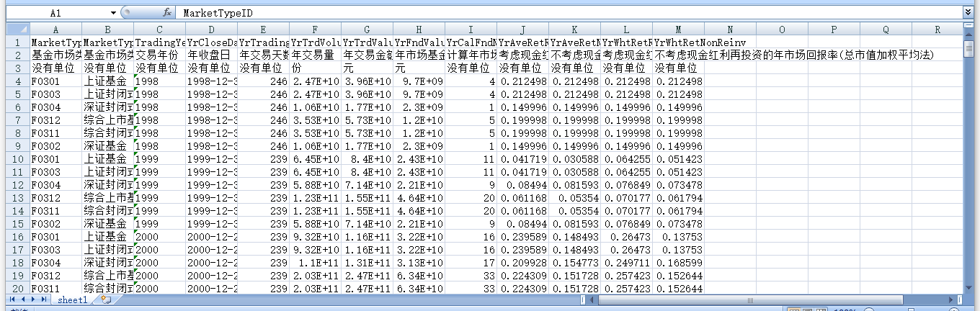Select column J header

[522, 30]
